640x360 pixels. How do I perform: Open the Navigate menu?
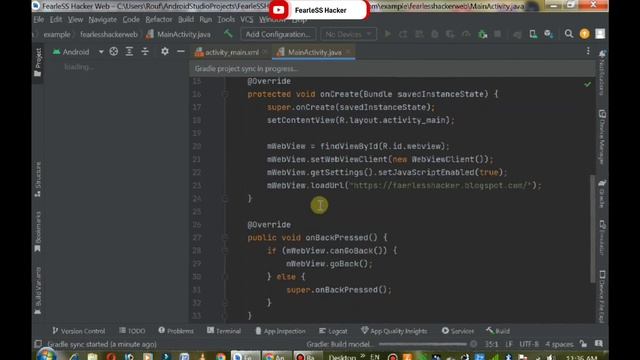(102, 20)
